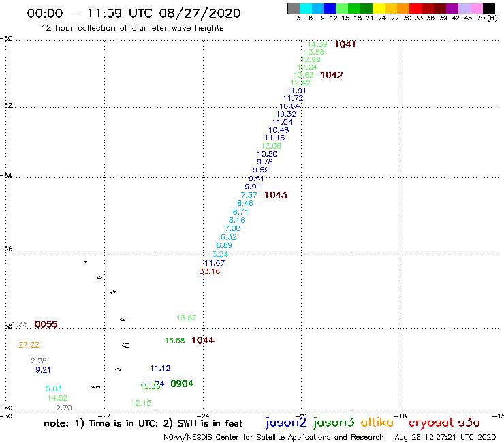Click the NOAA/NESDIS credit line
504x443 pixels.
coord(274,438)
